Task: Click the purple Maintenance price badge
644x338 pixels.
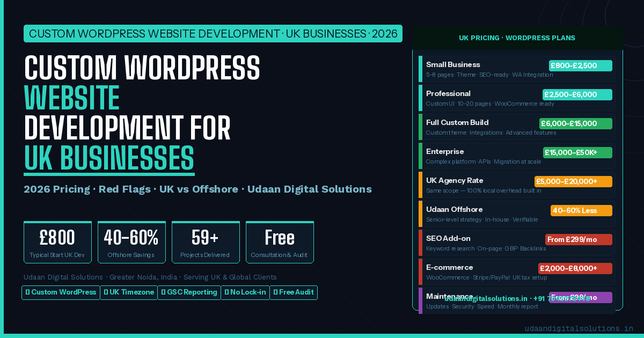Action: click(x=581, y=297)
